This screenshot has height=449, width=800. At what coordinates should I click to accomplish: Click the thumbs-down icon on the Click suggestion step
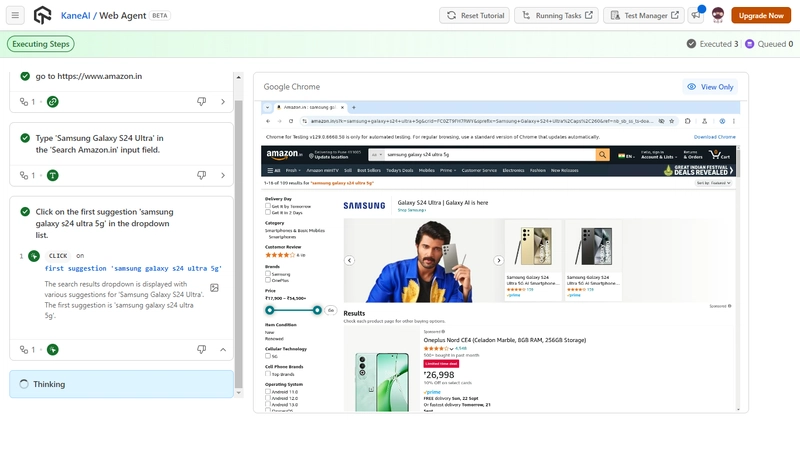click(x=202, y=350)
